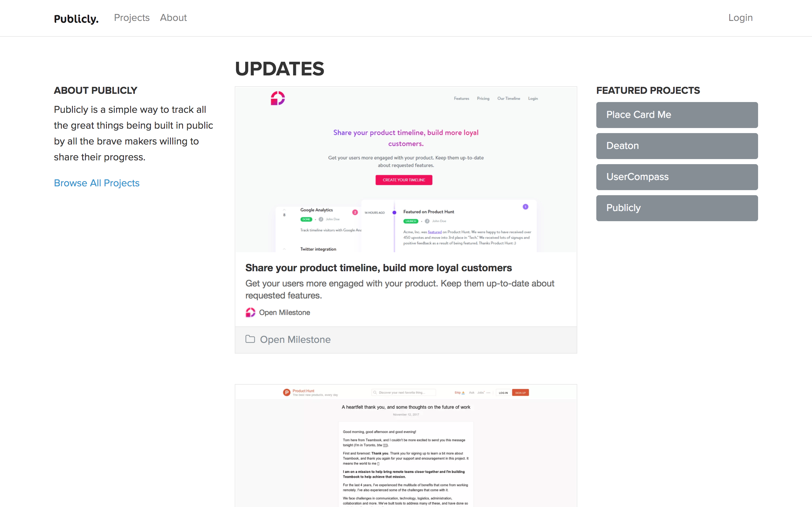The image size is (812, 507).
Task: Open the Product Hunt letter screenshot thumbnail
Action: 406,446
